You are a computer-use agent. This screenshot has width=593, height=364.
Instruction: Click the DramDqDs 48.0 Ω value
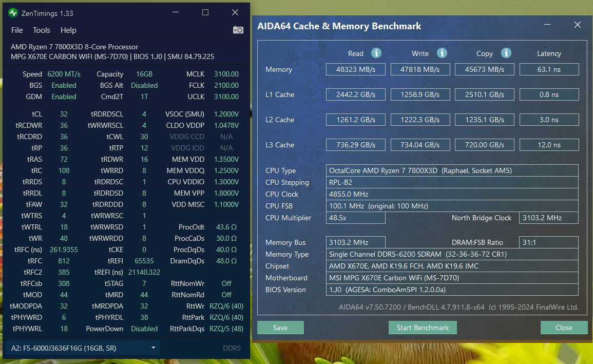(226, 261)
